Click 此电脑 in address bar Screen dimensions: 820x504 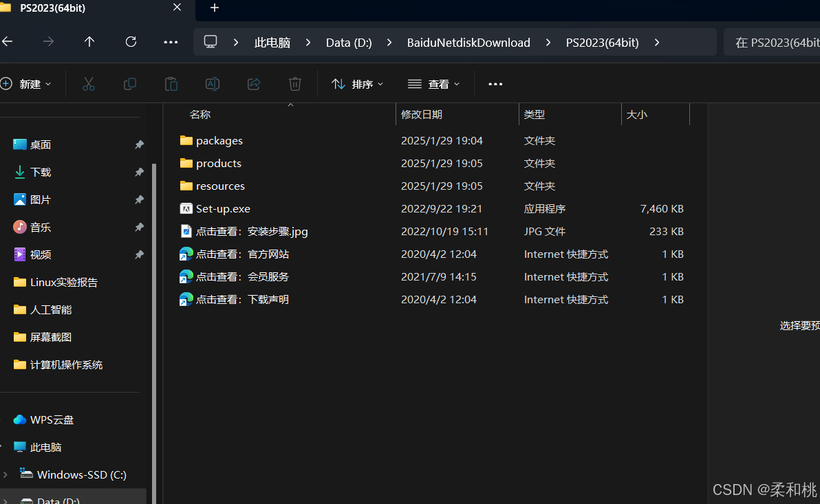[272, 43]
